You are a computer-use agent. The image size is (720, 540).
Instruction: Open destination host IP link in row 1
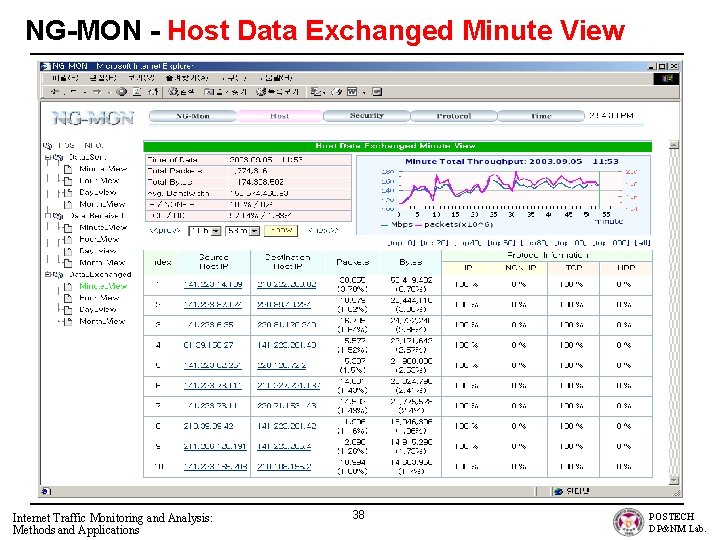coord(287,284)
